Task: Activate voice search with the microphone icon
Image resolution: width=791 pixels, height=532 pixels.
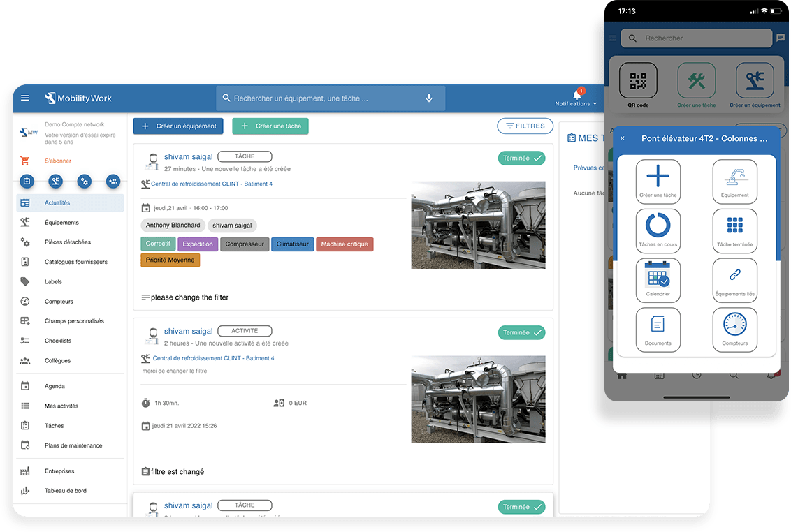Action: tap(428, 98)
